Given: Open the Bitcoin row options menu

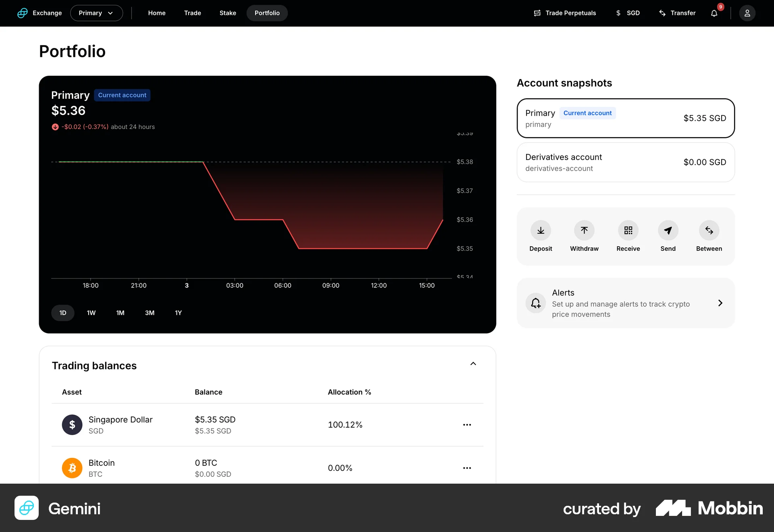Looking at the screenshot, I should [467, 468].
